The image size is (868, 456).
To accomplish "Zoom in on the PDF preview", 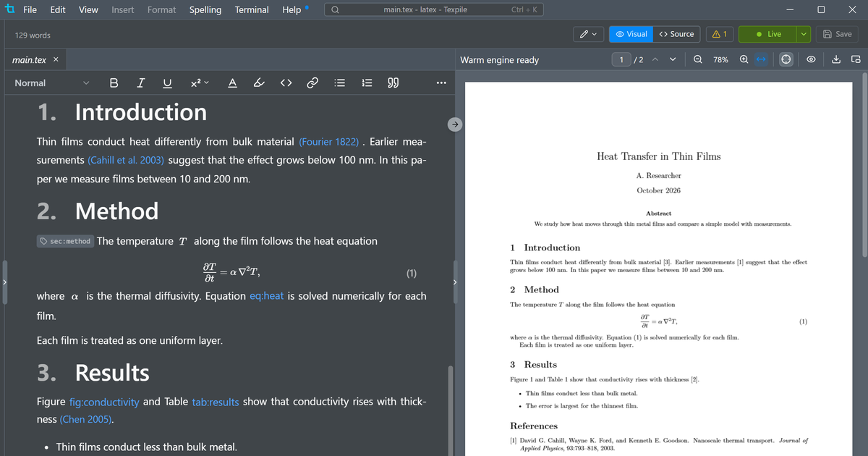I will [744, 60].
